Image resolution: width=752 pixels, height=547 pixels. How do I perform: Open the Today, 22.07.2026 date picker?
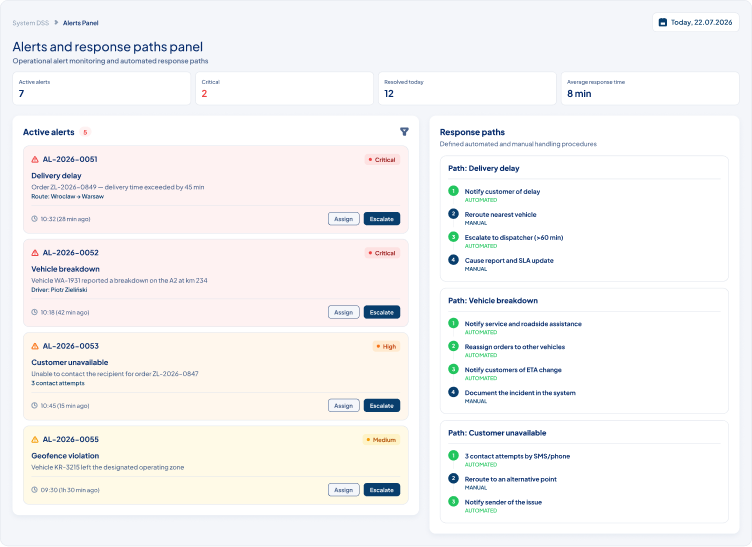(695, 23)
